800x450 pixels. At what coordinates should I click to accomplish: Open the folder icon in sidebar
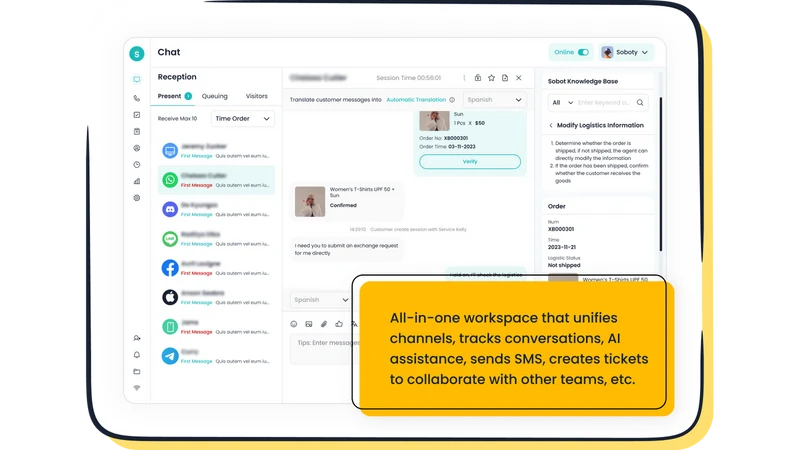(137, 371)
